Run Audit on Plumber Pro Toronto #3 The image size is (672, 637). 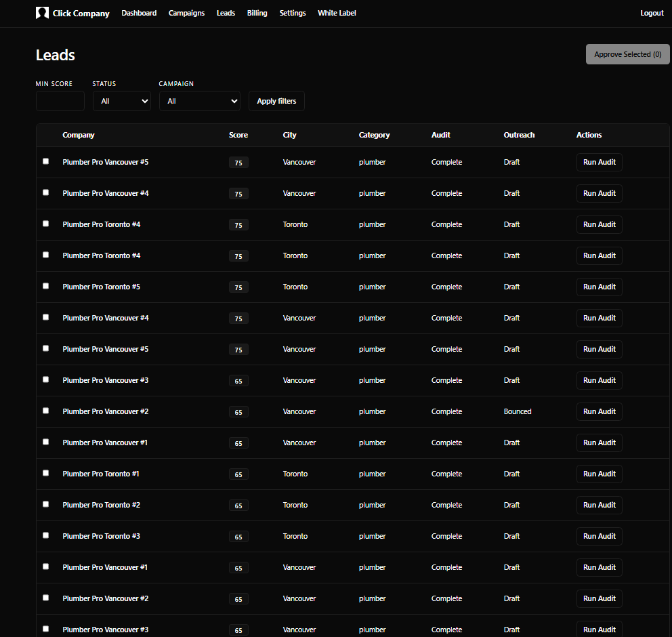pos(599,536)
